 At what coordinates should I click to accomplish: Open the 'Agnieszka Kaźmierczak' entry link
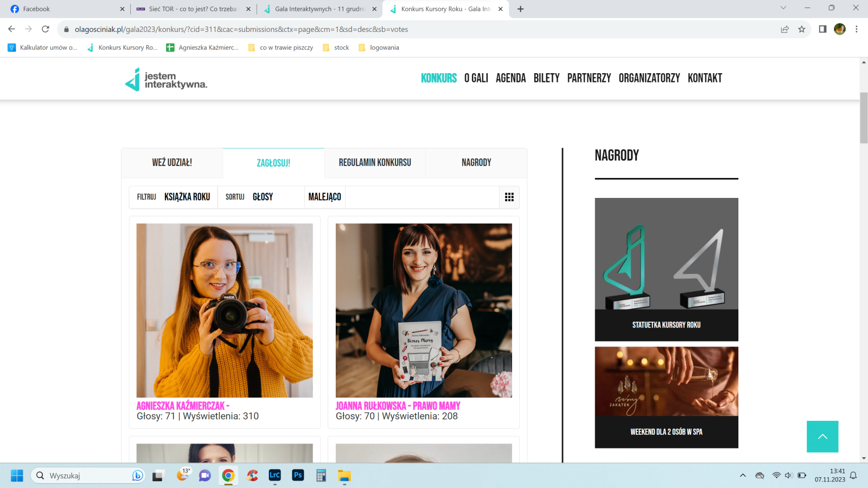pyautogui.click(x=184, y=405)
